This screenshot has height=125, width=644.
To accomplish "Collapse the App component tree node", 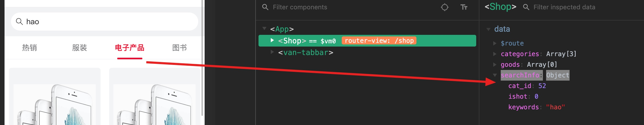I will point(264,28).
